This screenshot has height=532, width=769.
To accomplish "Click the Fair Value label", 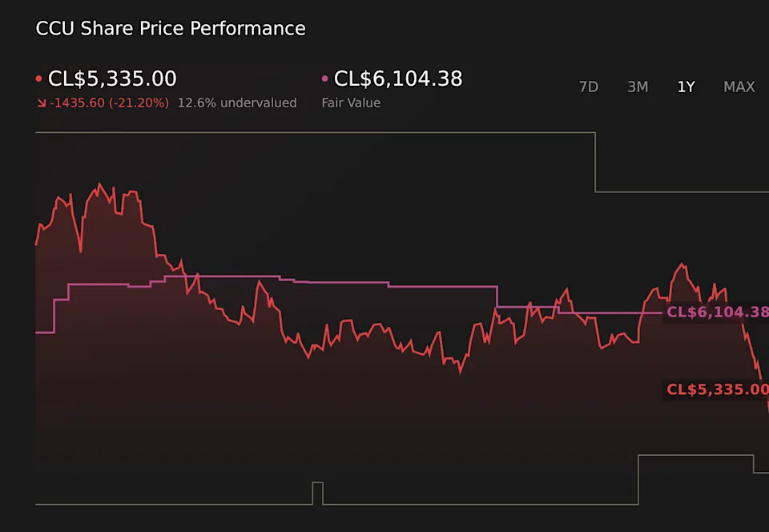I will pyautogui.click(x=351, y=103).
